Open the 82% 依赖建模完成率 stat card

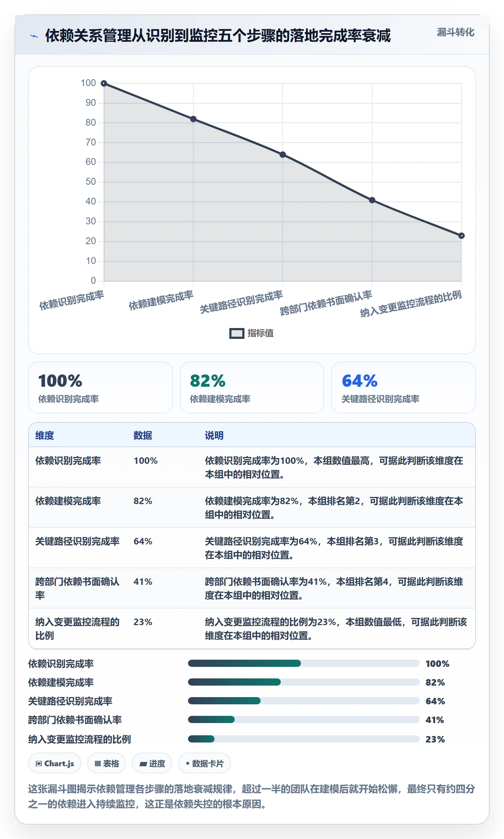pyautogui.click(x=252, y=387)
